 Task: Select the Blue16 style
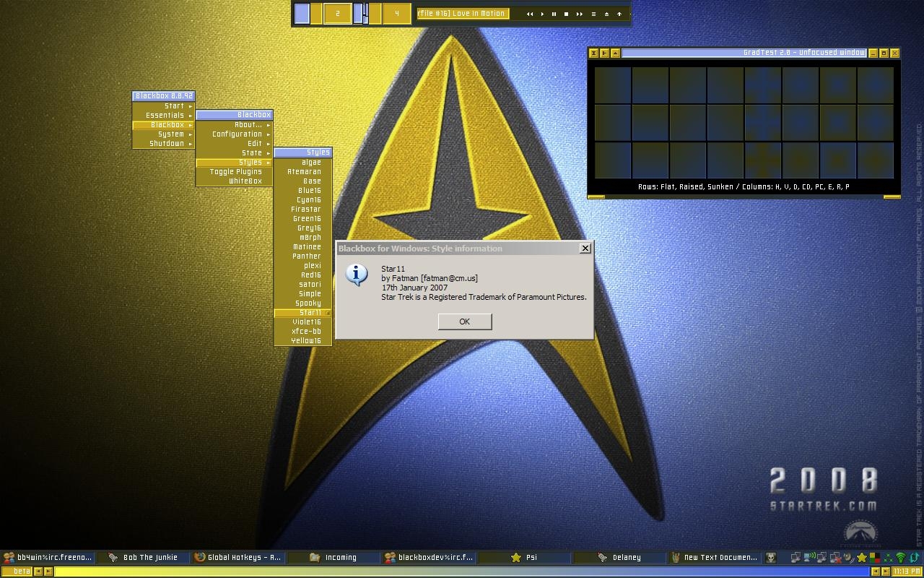(x=302, y=191)
